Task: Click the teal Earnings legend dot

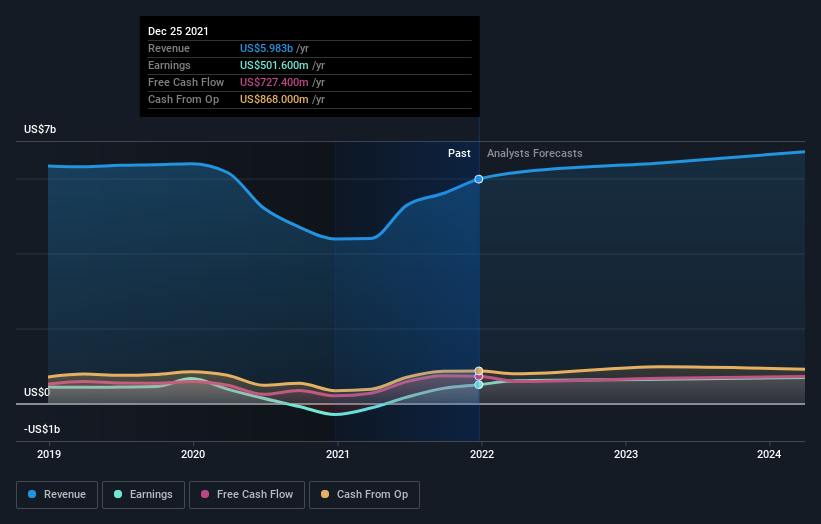Action: pos(118,494)
